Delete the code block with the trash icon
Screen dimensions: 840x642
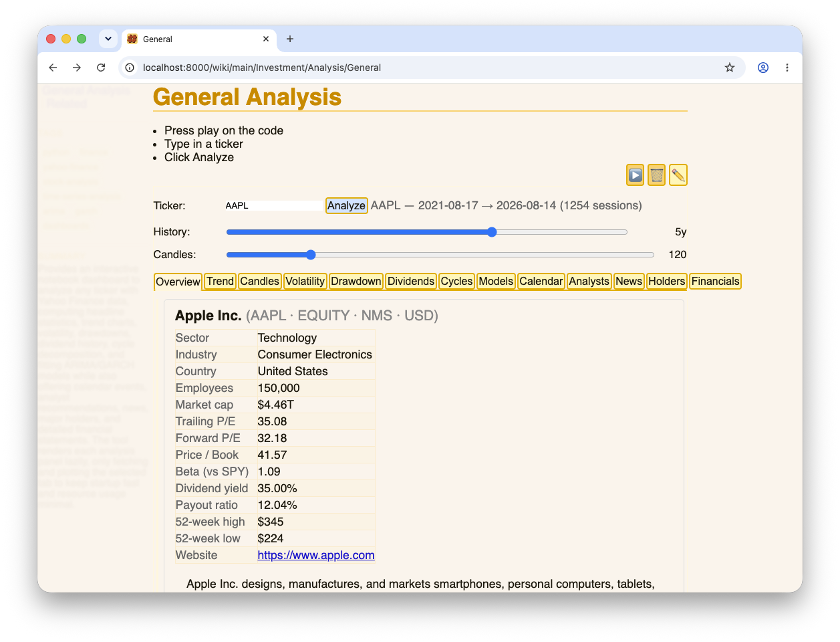pos(656,175)
